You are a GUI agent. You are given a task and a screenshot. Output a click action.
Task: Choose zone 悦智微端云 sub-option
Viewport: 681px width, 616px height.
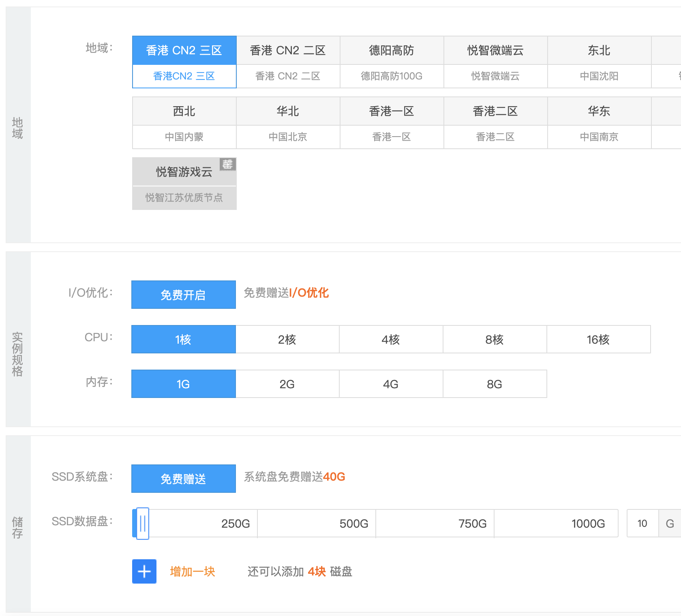point(495,76)
